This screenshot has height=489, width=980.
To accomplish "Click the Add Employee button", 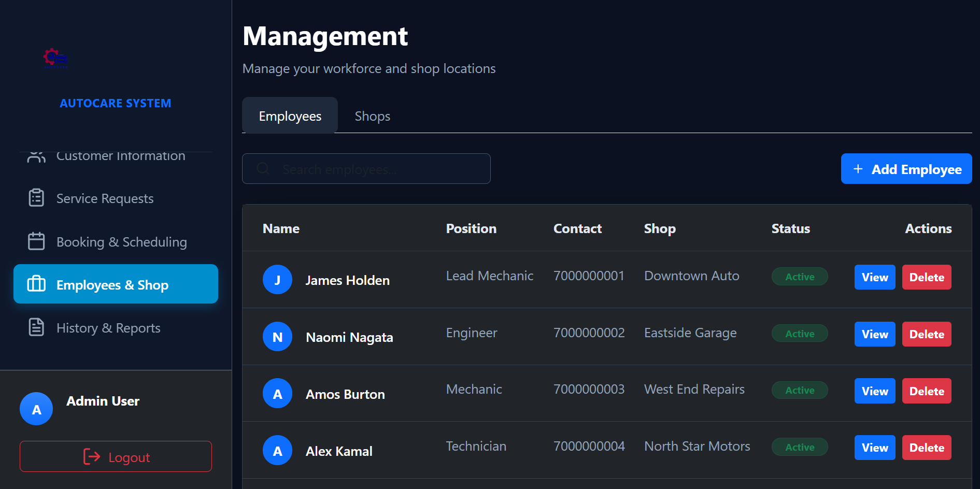I will [x=906, y=169].
